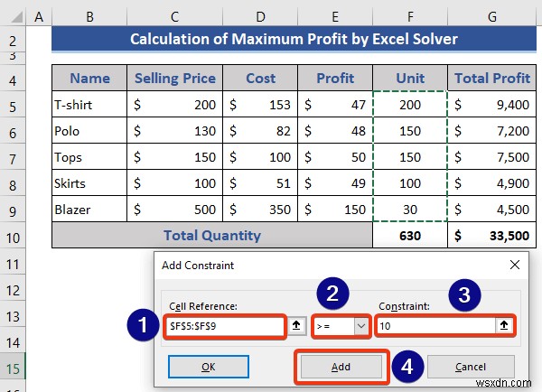Click the OK button

click(208, 367)
